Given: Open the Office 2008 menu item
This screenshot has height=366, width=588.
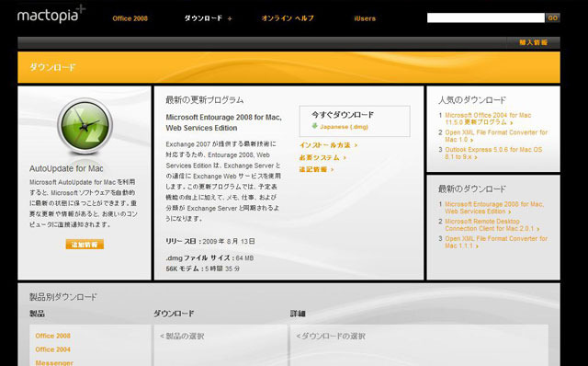Looking at the screenshot, I should (x=130, y=18).
